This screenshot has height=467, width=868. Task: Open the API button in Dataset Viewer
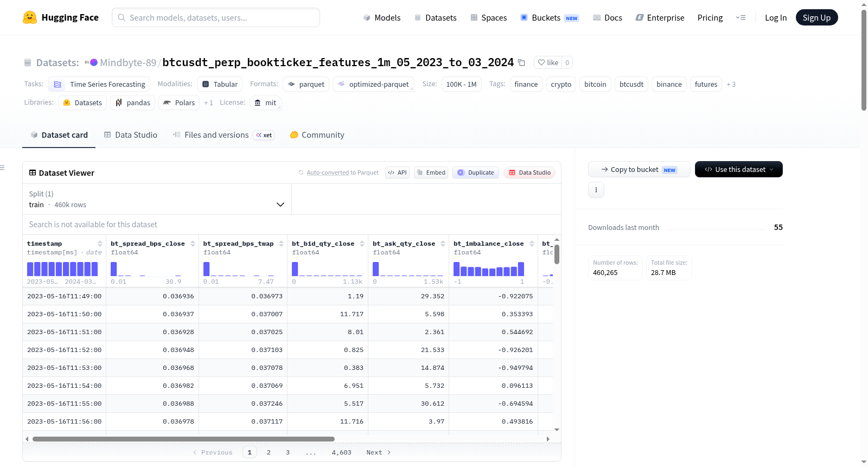coord(397,172)
